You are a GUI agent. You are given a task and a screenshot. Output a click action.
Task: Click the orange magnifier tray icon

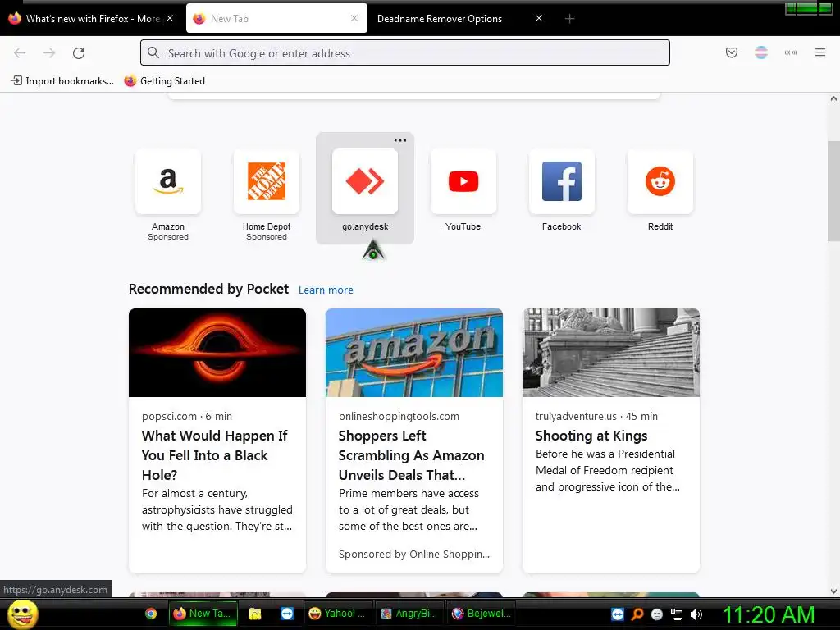pos(637,614)
